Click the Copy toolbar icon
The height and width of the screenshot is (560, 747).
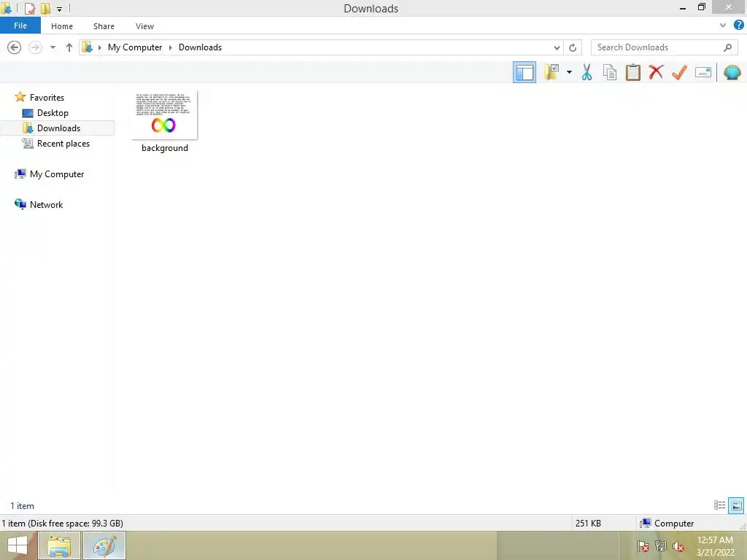pyautogui.click(x=610, y=72)
